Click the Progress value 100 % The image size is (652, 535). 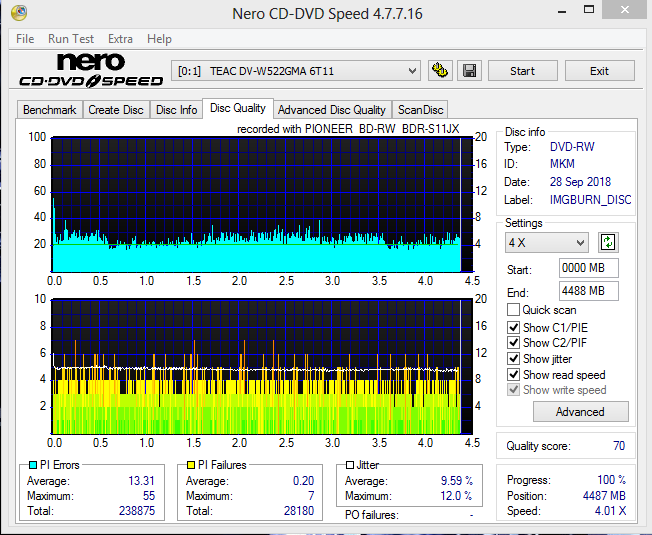[x=611, y=480]
